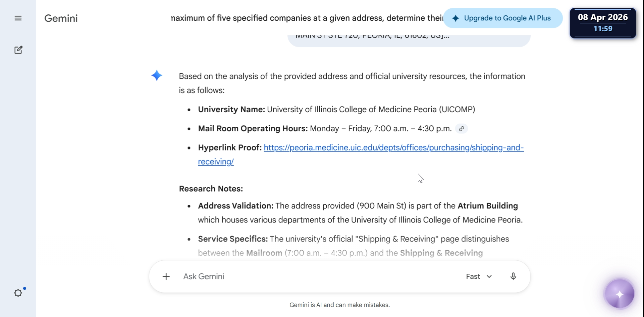Click the Research Notes heading

(x=211, y=189)
